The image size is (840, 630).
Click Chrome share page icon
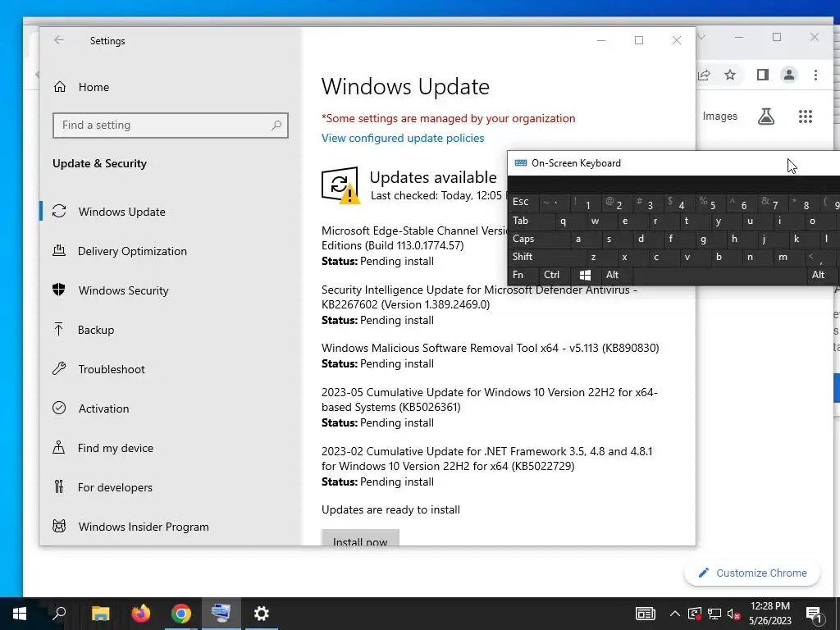pyautogui.click(x=704, y=75)
